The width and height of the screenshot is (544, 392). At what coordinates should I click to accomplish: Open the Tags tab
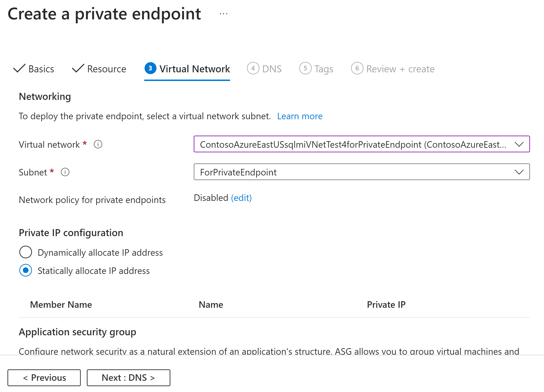click(x=323, y=69)
